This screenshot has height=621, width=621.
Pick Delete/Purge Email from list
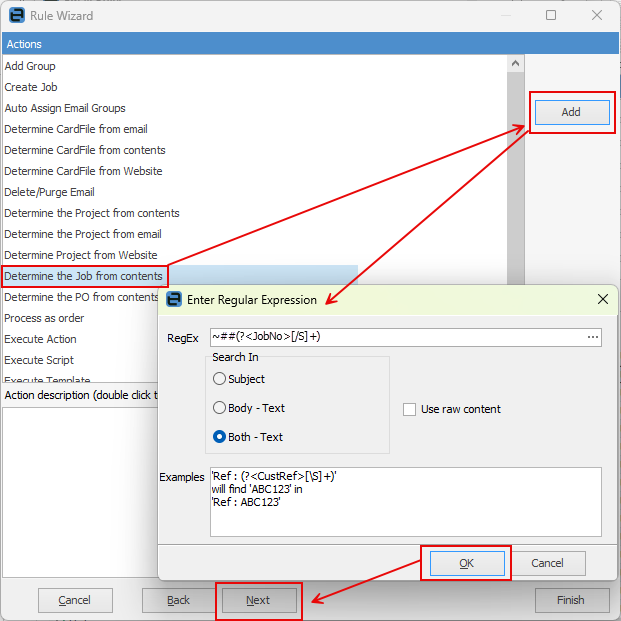pyautogui.click(x=50, y=192)
